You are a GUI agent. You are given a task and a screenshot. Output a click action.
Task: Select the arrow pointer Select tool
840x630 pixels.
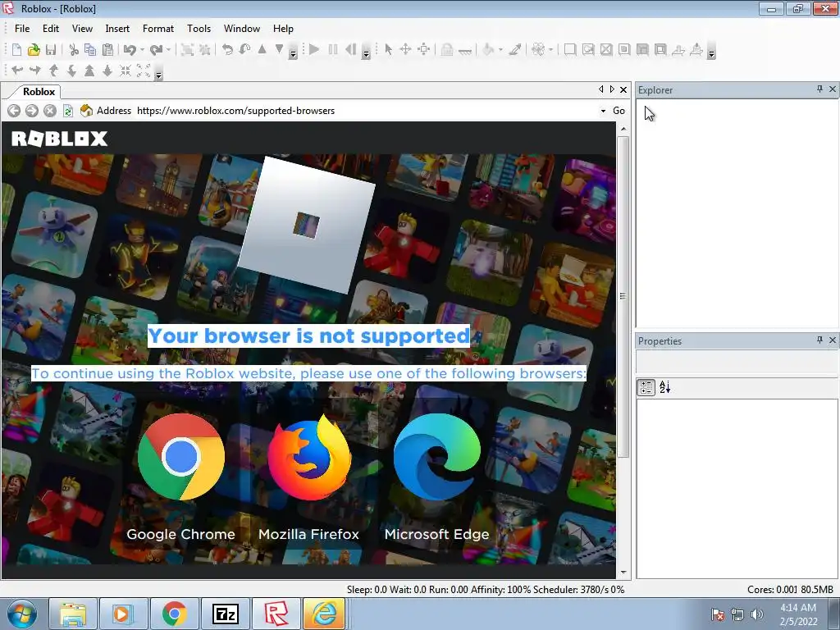388,50
